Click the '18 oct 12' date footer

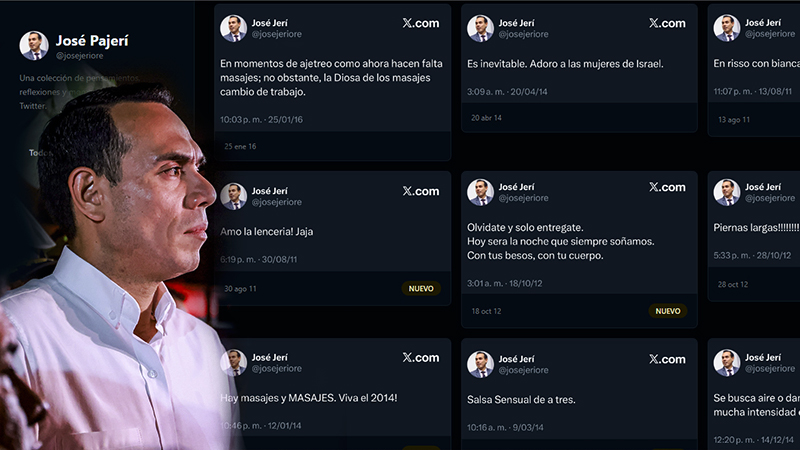click(x=487, y=310)
